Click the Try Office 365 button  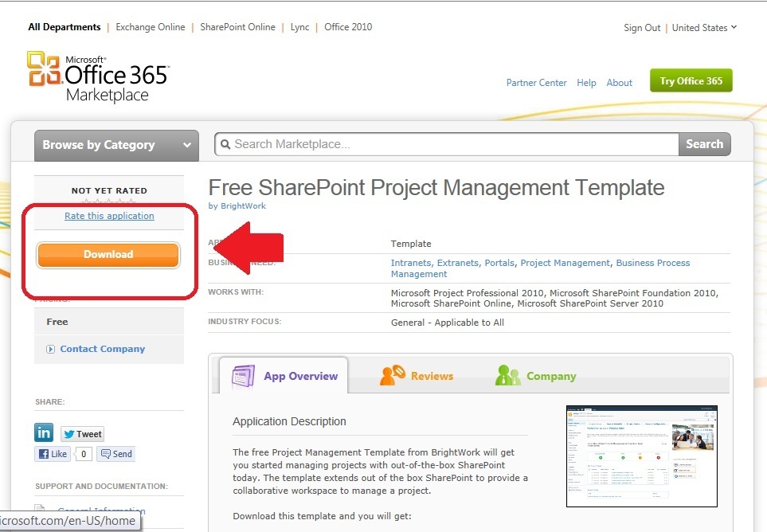(x=691, y=81)
